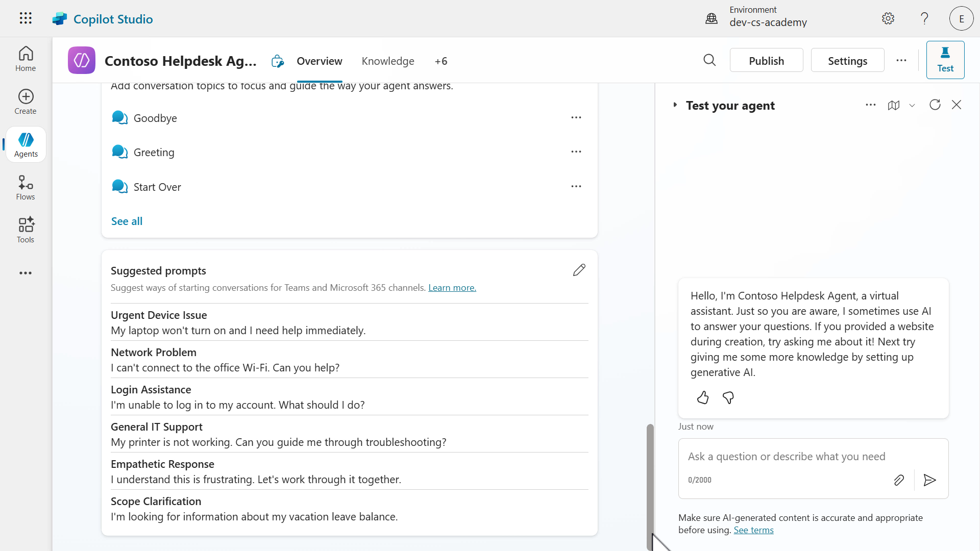Select the Overview tab
The height and width of the screenshot is (551, 980).
320,61
